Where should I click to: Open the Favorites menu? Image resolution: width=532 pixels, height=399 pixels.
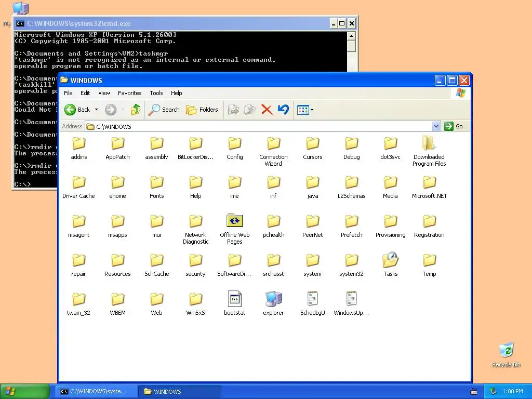click(x=129, y=93)
